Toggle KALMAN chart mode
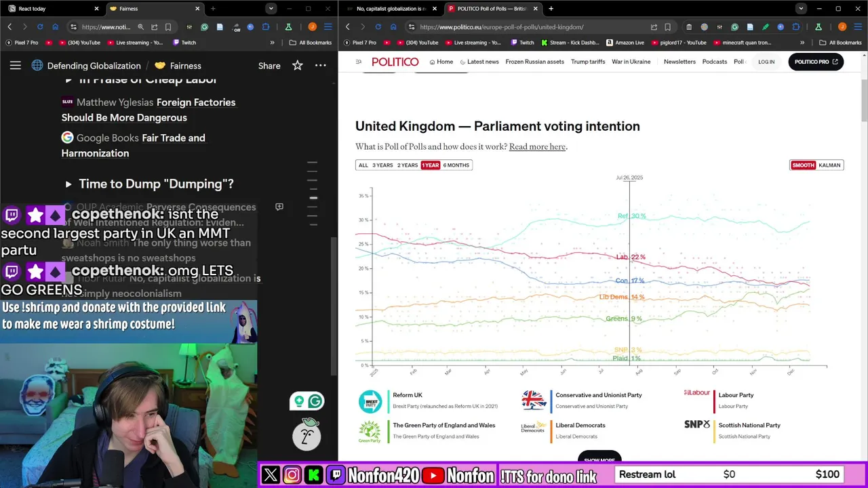 coord(829,165)
